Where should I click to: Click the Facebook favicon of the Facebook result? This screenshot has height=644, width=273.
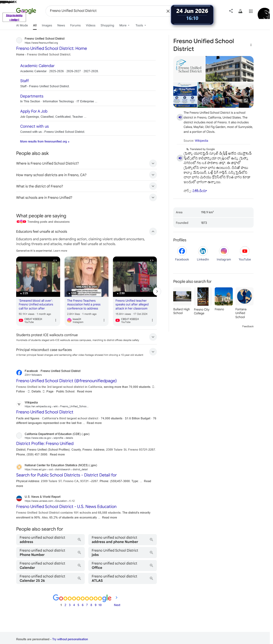pos(19,373)
